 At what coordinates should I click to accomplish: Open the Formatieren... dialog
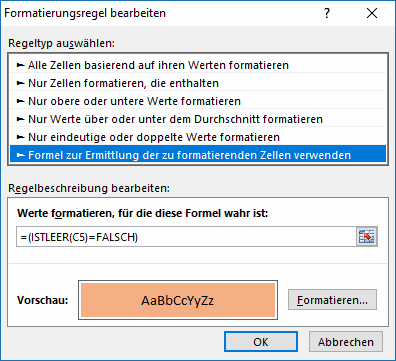pyautogui.click(x=332, y=300)
